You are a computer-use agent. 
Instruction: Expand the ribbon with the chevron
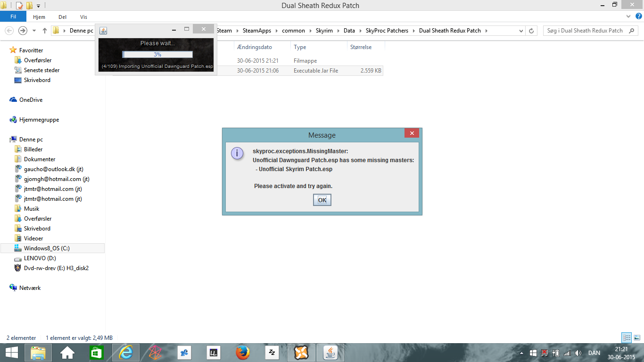click(628, 16)
